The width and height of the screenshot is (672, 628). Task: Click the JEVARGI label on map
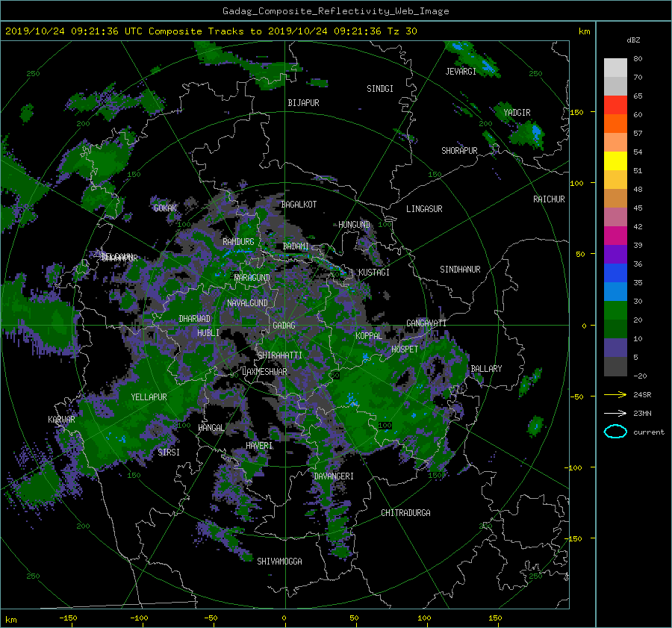point(461,72)
